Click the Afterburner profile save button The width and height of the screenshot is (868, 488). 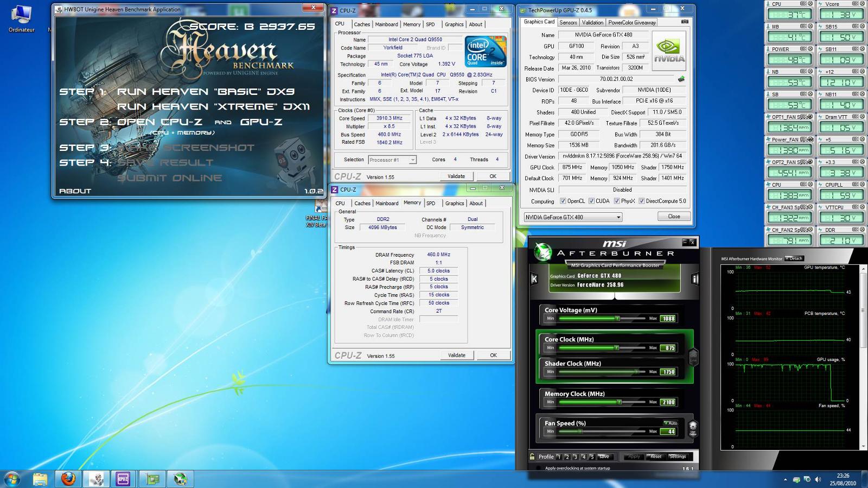604,457
